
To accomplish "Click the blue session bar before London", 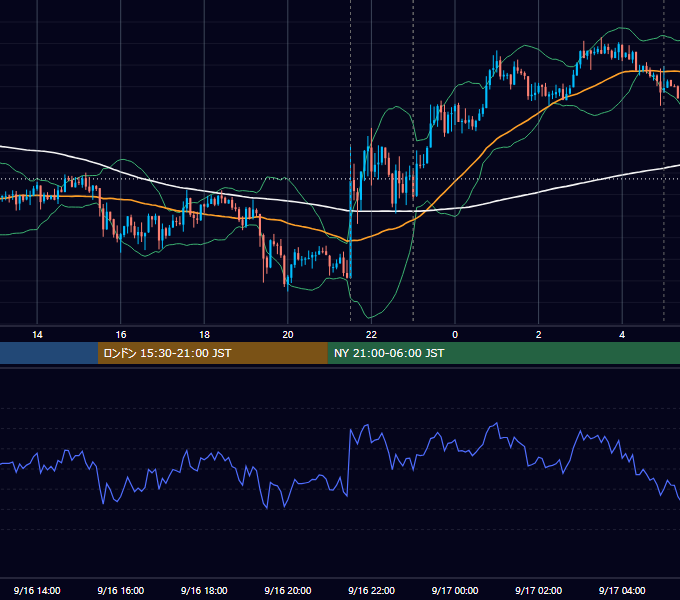I will (x=49, y=353).
